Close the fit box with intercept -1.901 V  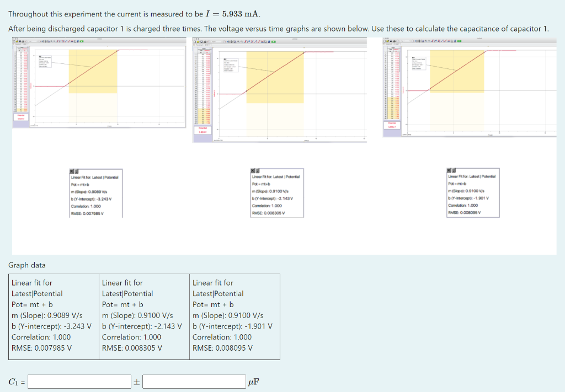tap(449, 170)
